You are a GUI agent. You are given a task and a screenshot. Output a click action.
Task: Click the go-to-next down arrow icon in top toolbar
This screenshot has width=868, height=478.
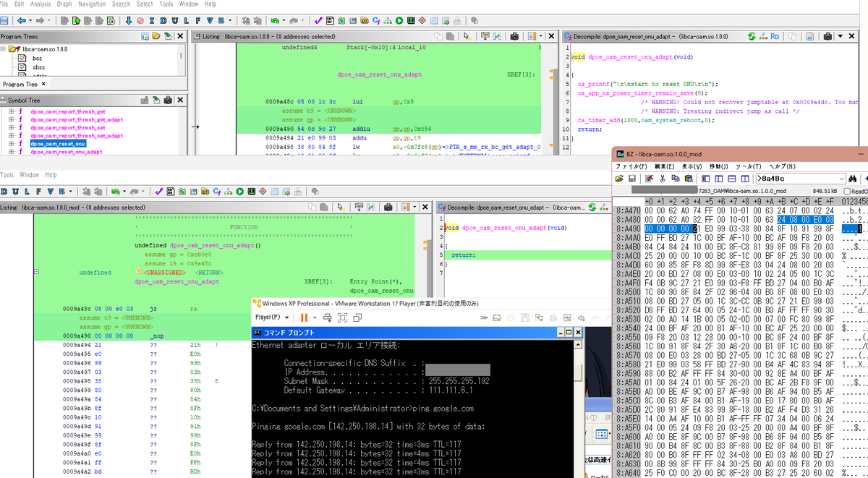pos(129,20)
